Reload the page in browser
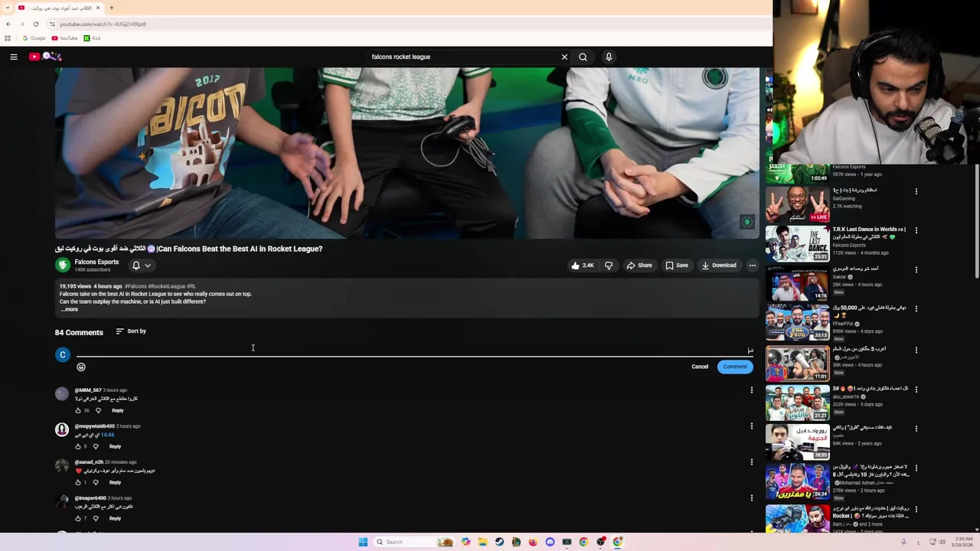The image size is (980, 551). pos(35,24)
